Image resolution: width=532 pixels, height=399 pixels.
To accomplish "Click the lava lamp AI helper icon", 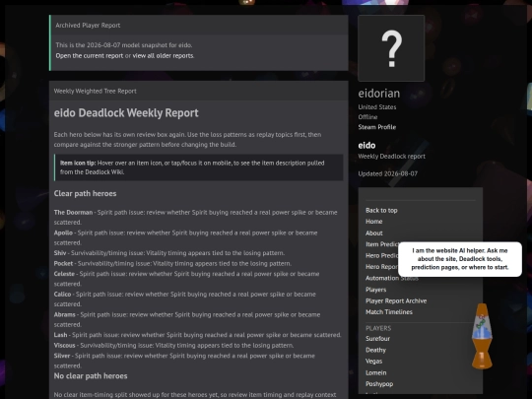I will point(482,336).
